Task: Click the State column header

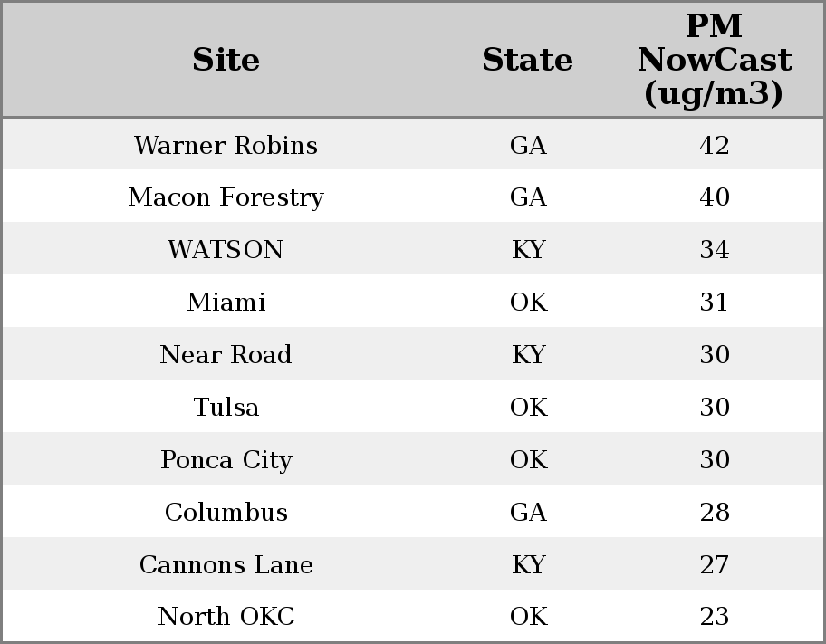Action: point(527,61)
